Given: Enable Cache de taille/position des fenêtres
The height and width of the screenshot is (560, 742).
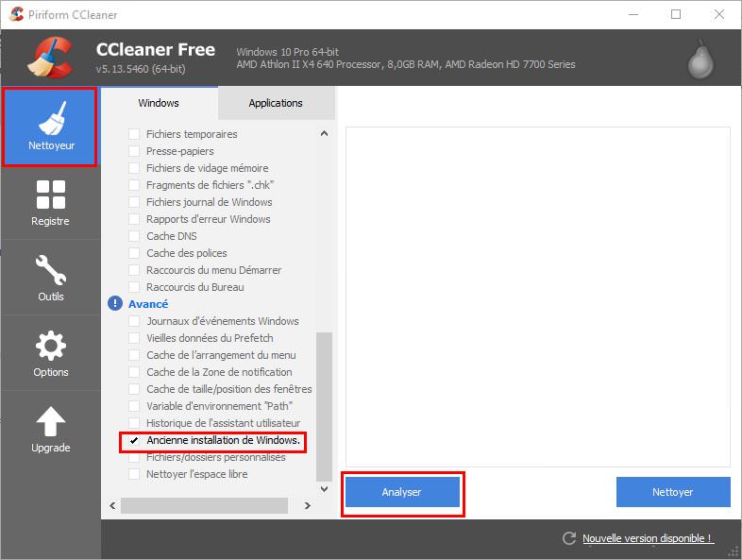Looking at the screenshot, I should [134, 389].
